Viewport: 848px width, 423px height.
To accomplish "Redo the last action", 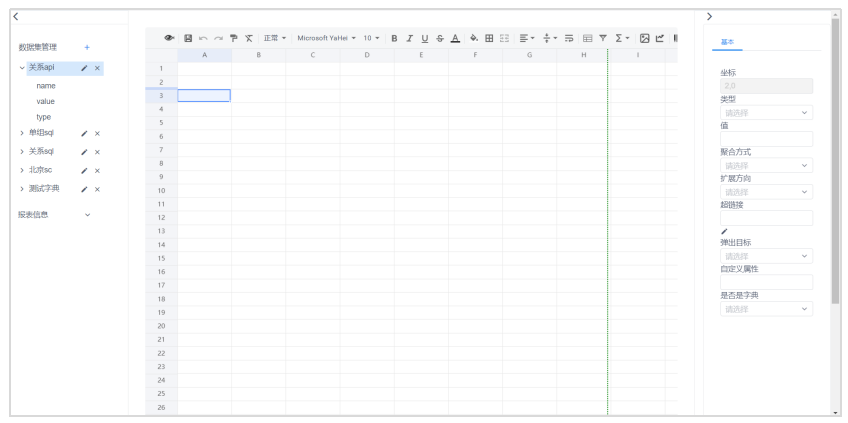I will click(218, 38).
